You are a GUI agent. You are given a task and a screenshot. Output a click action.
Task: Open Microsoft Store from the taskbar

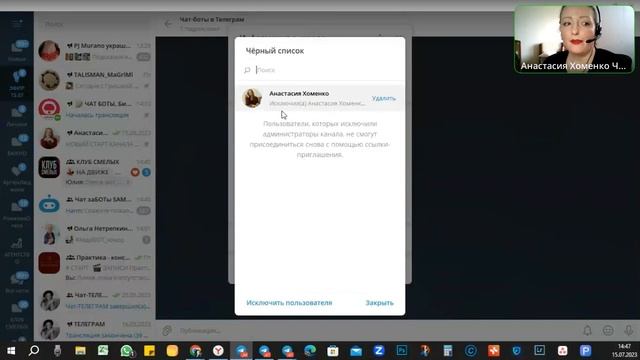pyautogui.click(x=333, y=351)
